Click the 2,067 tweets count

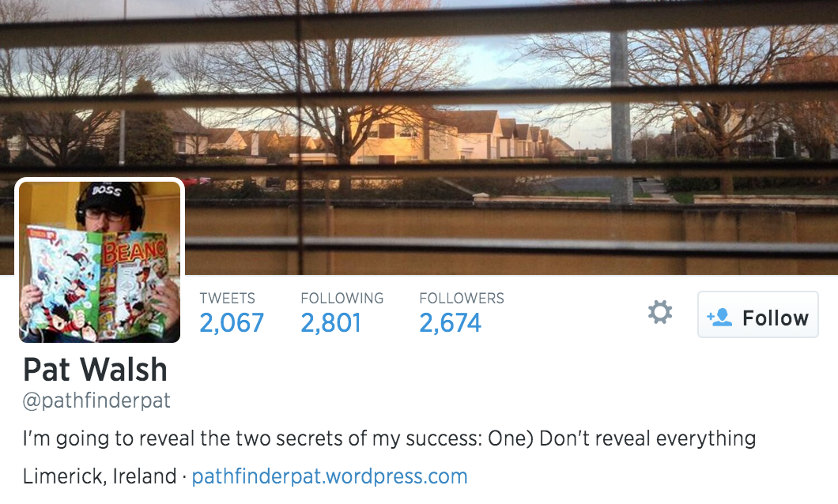point(232,323)
